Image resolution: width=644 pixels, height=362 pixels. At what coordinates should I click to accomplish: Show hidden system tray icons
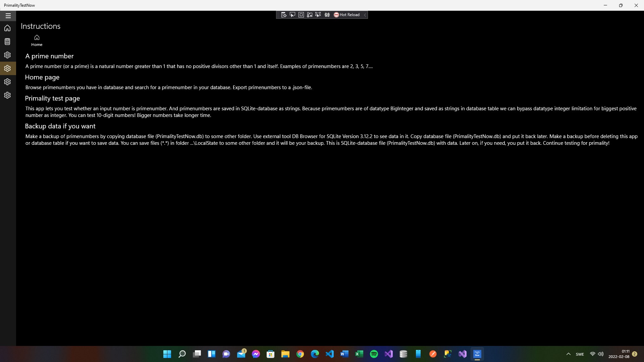(x=568, y=354)
